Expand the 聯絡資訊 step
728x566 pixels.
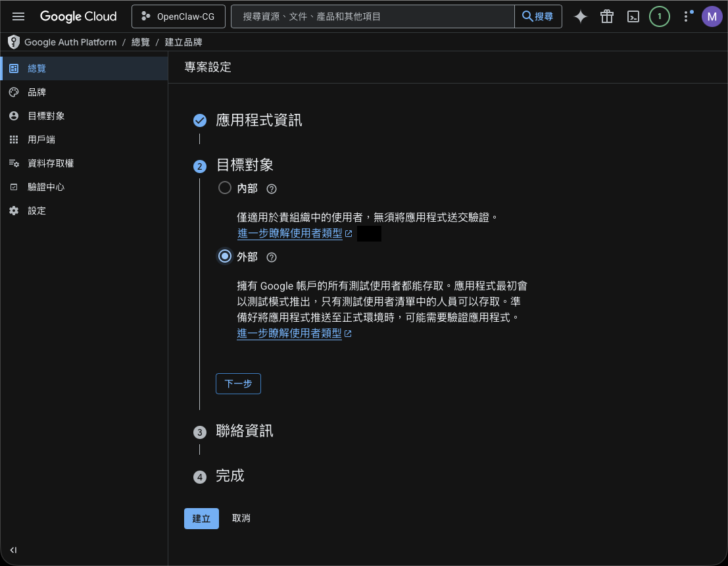[x=244, y=432]
